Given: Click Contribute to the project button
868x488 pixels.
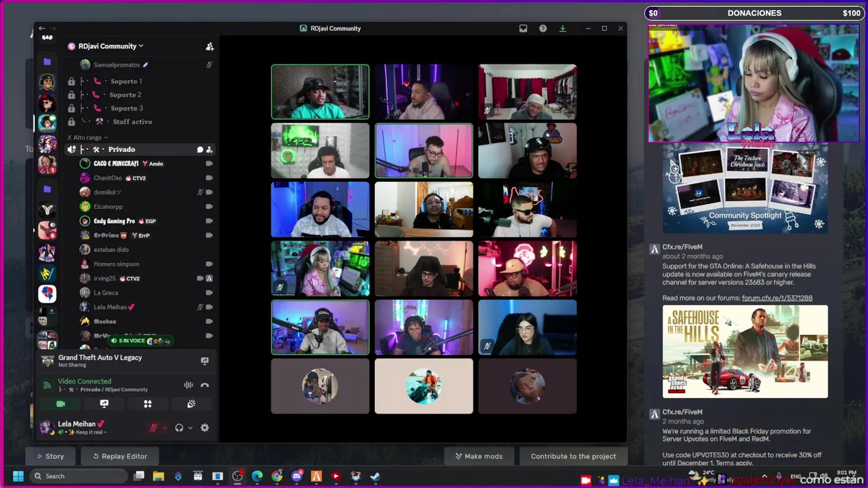Looking at the screenshot, I should click(x=574, y=456).
